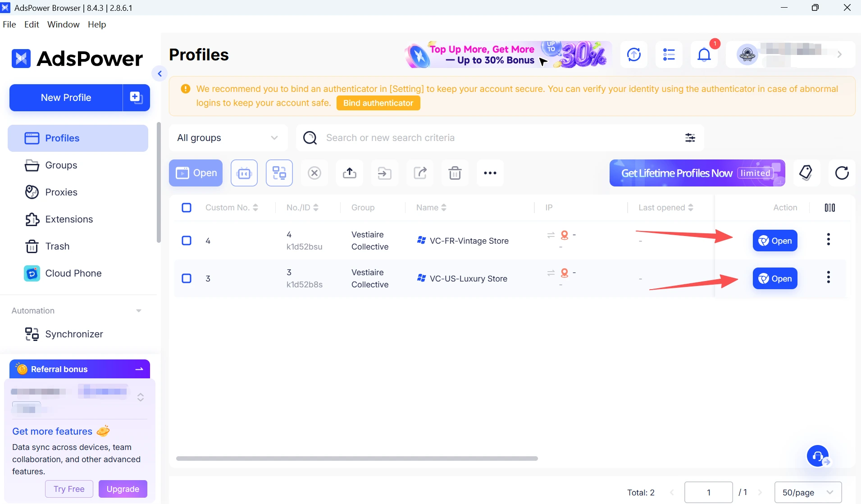The width and height of the screenshot is (861, 504).
Task: Click the page number input field
Action: pos(709,492)
